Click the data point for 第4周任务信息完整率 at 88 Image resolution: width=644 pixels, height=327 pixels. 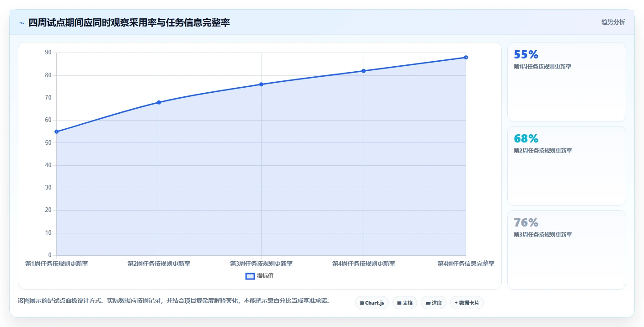(466, 57)
